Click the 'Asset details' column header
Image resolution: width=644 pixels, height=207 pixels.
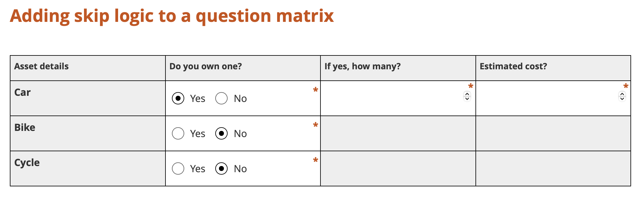pyautogui.click(x=41, y=66)
